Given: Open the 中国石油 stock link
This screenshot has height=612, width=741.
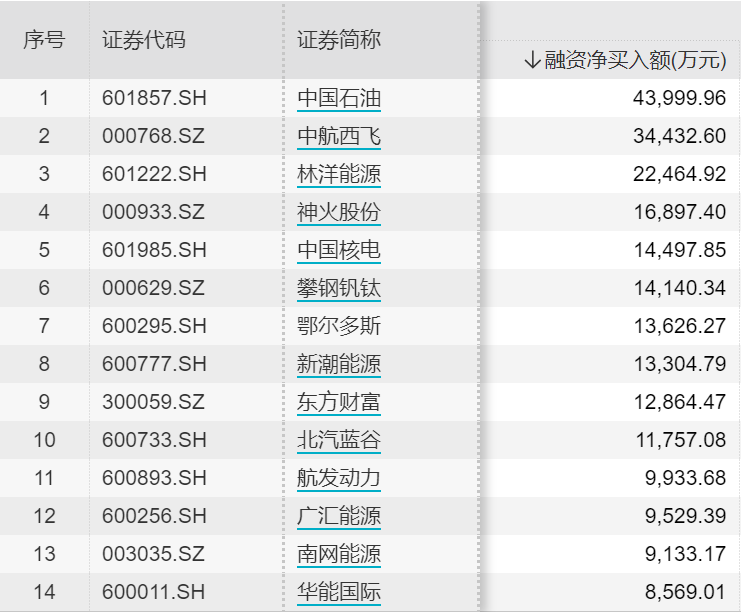Looking at the screenshot, I should (x=339, y=98).
